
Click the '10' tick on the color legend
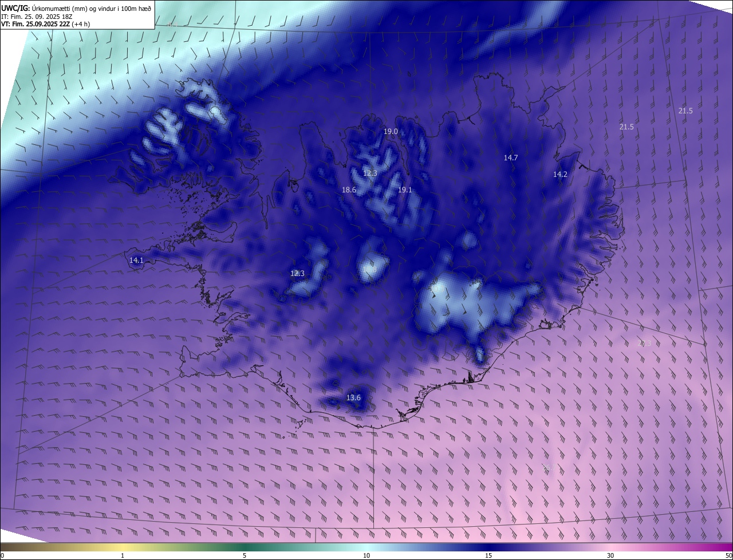(x=366, y=555)
